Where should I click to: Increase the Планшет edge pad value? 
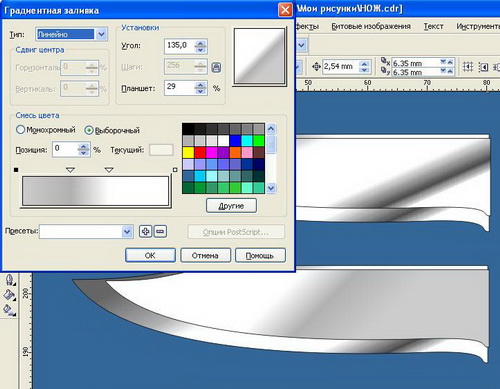click(200, 85)
